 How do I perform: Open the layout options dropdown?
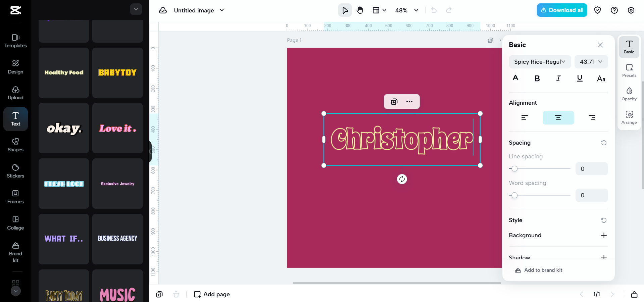(380, 10)
